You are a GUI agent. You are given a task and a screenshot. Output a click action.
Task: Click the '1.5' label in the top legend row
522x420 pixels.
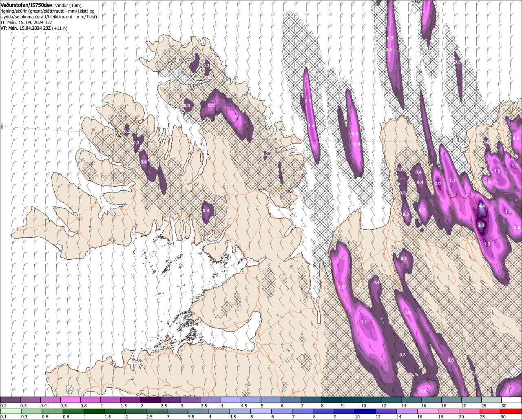[124, 406]
